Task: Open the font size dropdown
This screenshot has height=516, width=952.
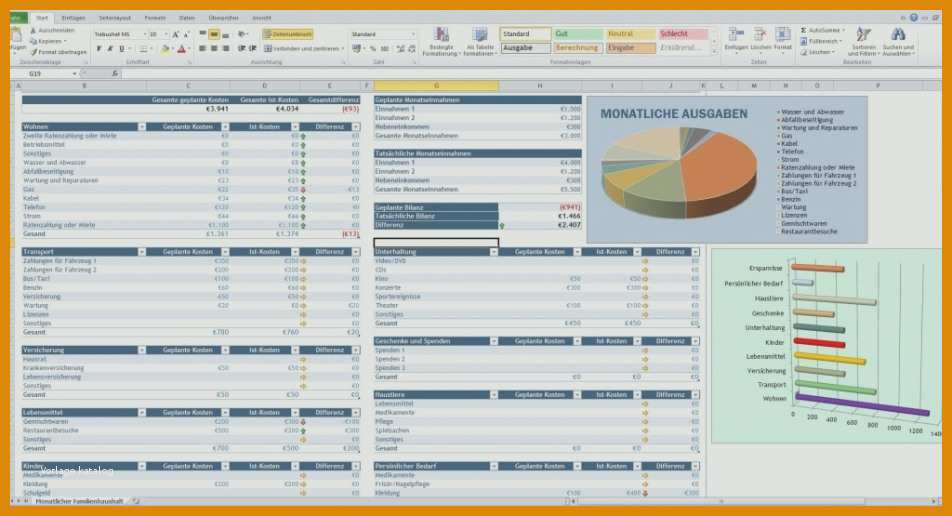Action: 166,35
